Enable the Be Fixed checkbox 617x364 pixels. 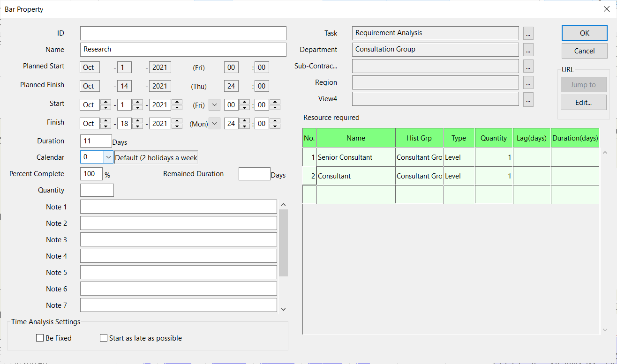pyautogui.click(x=40, y=338)
